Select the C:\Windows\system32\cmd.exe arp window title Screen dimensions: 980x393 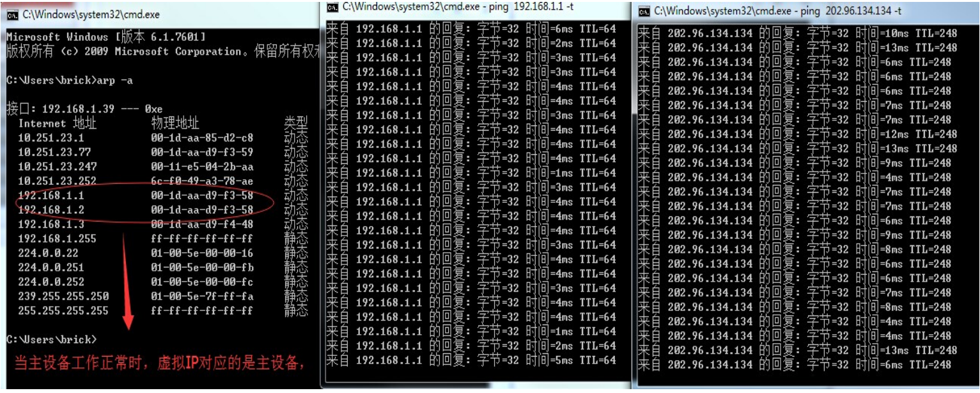[91, 14]
